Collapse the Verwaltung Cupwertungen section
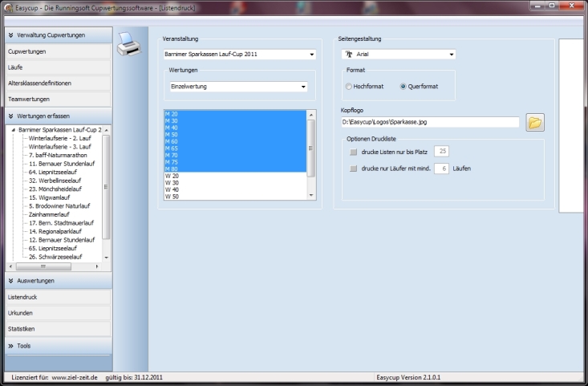588x386 pixels. coord(10,35)
